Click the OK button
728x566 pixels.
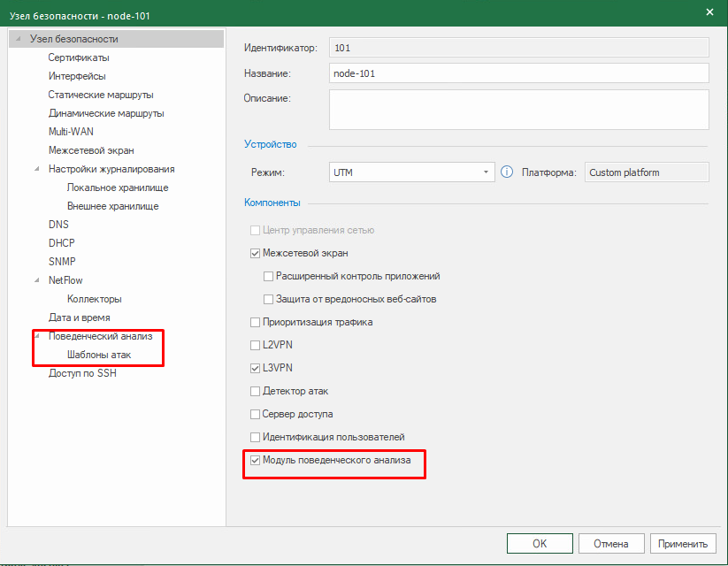pyautogui.click(x=540, y=543)
